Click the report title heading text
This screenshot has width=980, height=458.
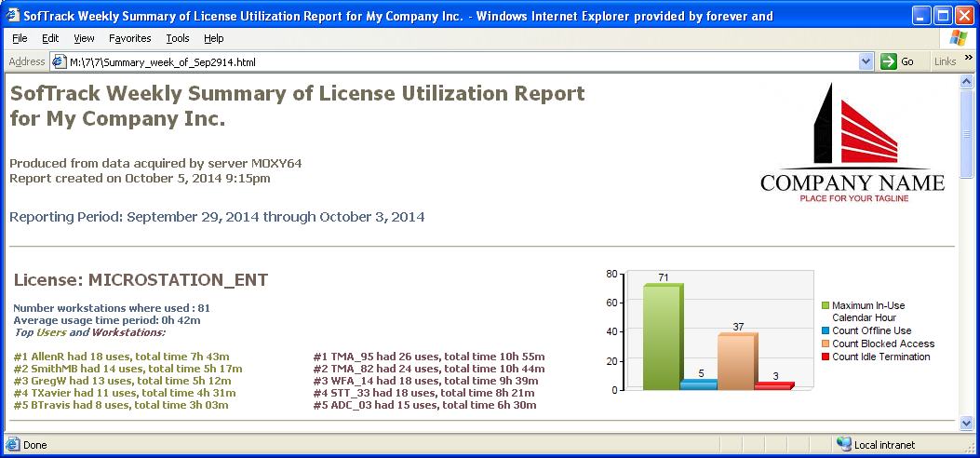pyautogui.click(x=298, y=105)
